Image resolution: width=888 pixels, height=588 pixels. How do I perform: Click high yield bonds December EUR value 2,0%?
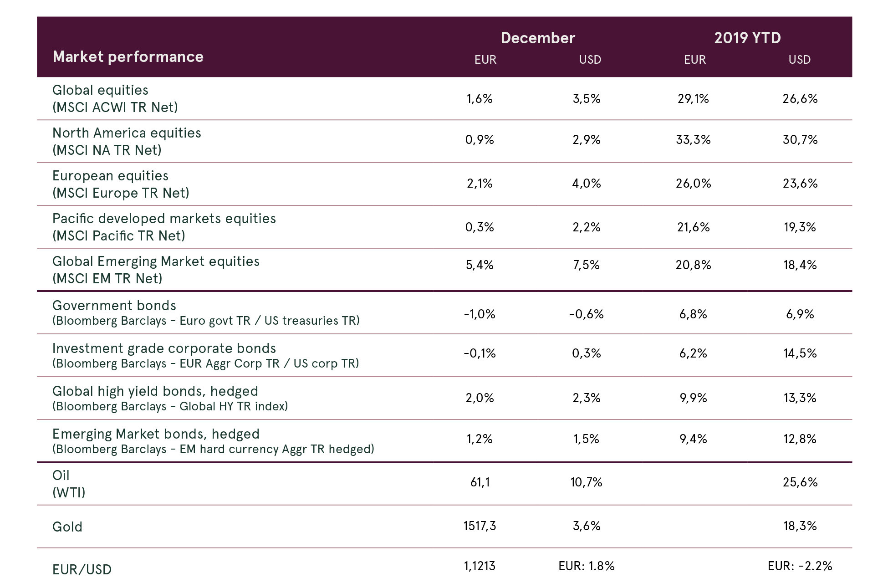pos(480,398)
